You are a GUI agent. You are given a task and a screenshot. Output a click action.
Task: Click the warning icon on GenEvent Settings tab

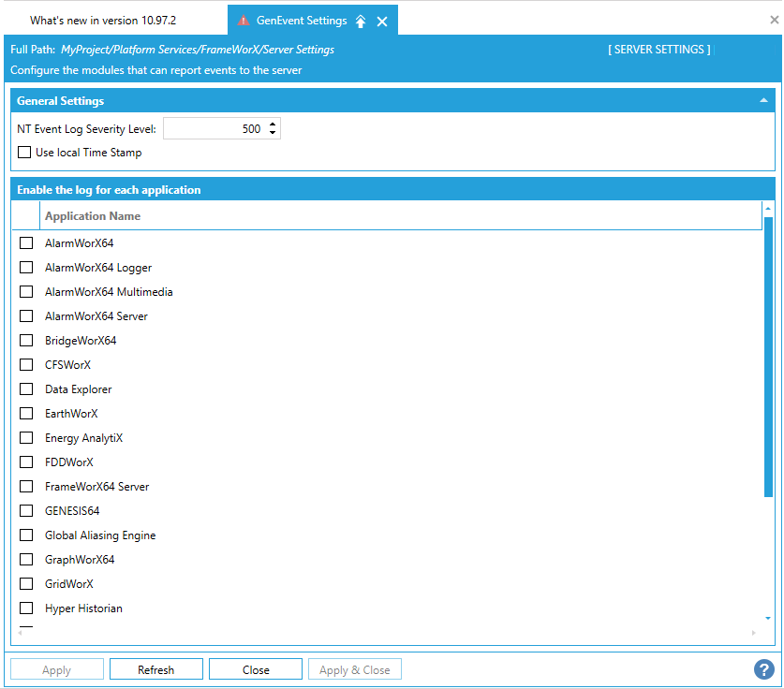[244, 21]
